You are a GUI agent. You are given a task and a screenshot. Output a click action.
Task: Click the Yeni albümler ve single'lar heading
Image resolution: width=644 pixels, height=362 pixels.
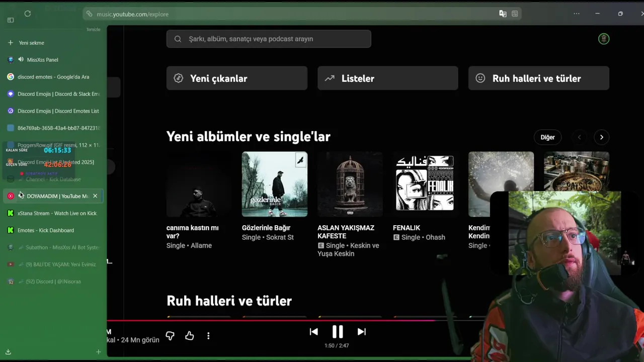point(249,137)
